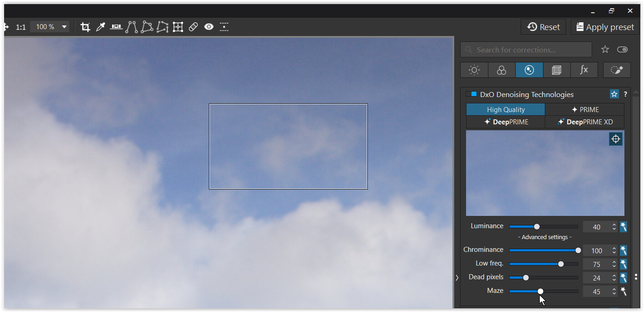Open the Detail corrections tab
Image resolution: width=644 pixels, height=312 pixels.
point(529,70)
